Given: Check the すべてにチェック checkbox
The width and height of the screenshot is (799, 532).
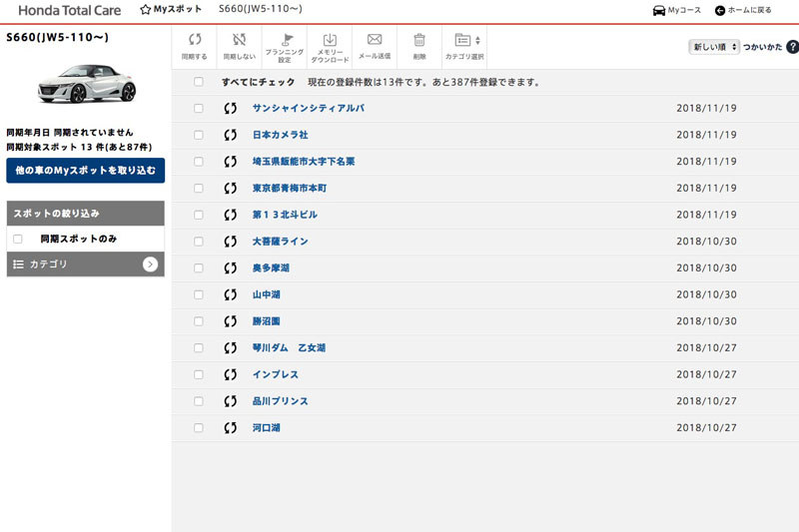Looking at the screenshot, I should [198, 82].
